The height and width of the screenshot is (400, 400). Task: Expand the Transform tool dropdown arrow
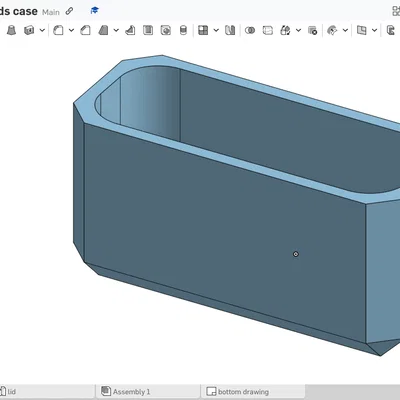point(298,30)
